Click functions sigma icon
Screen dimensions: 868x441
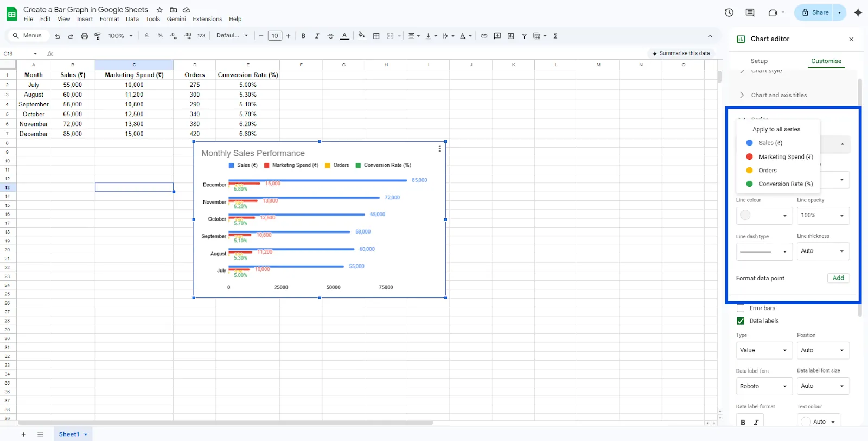[x=555, y=36]
